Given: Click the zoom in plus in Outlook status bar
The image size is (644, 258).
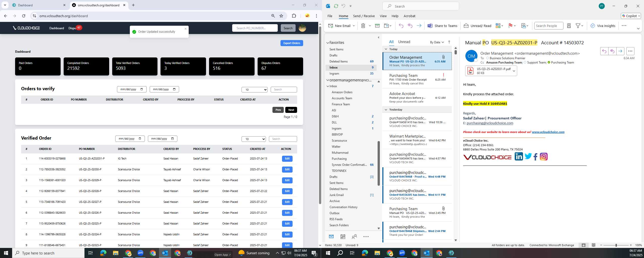Looking at the screenshot, I should 631,245.
